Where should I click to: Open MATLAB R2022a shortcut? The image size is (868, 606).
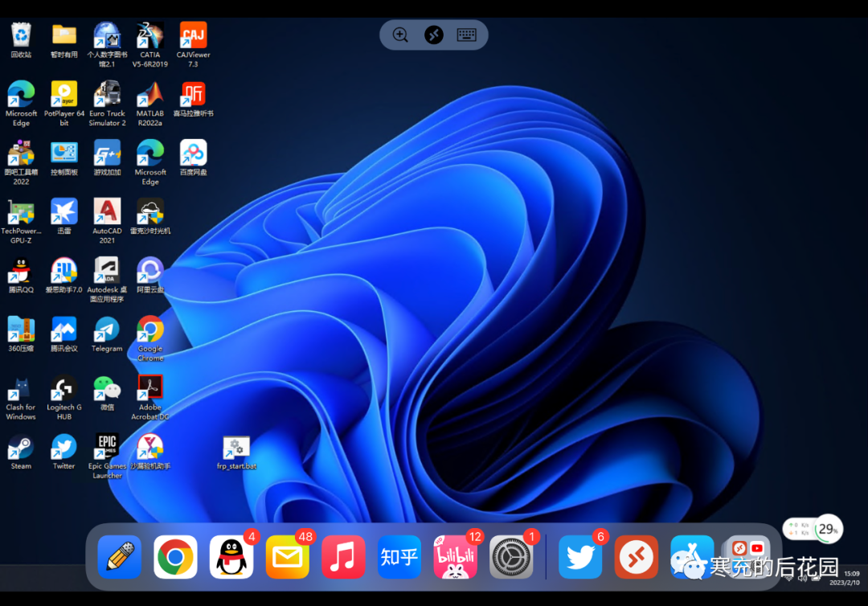(x=150, y=104)
